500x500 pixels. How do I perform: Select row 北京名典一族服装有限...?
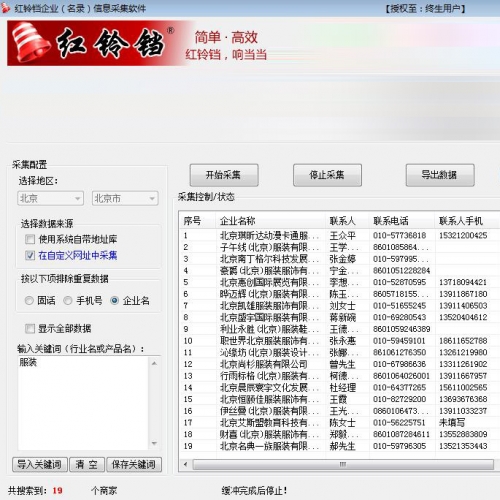[339, 446]
